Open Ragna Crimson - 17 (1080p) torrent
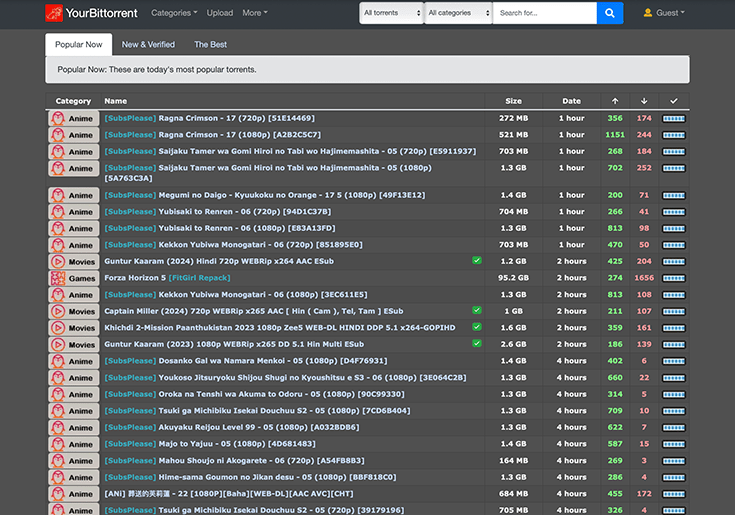The width and height of the screenshot is (735, 515). point(212,135)
